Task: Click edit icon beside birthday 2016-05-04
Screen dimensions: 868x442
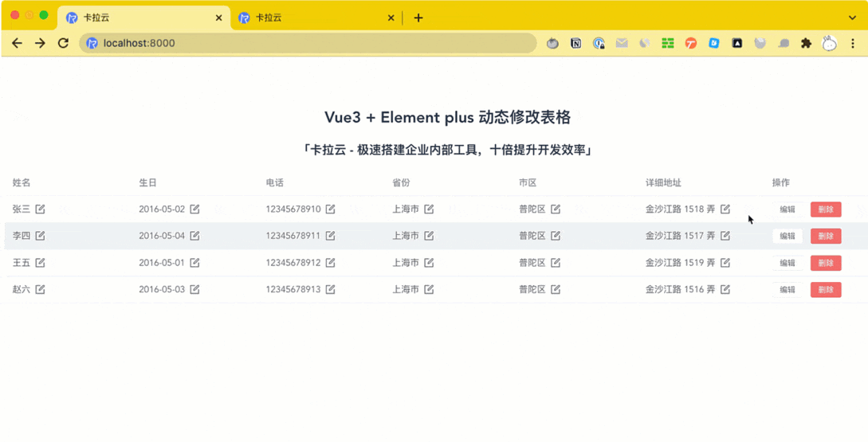Action: (194, 236)
